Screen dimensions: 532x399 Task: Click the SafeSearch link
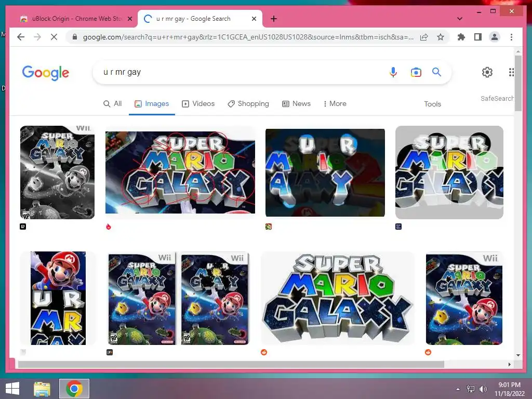click(497, 98)
